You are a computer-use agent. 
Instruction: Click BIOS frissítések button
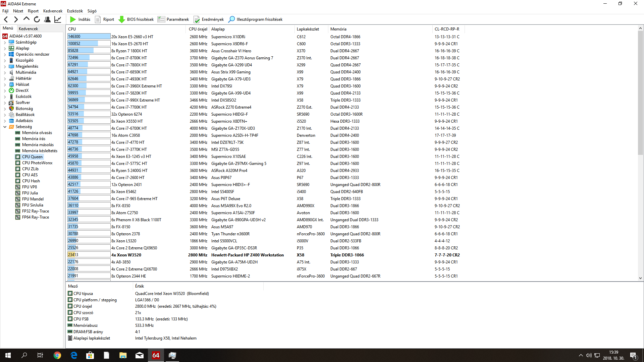point(136,19)
